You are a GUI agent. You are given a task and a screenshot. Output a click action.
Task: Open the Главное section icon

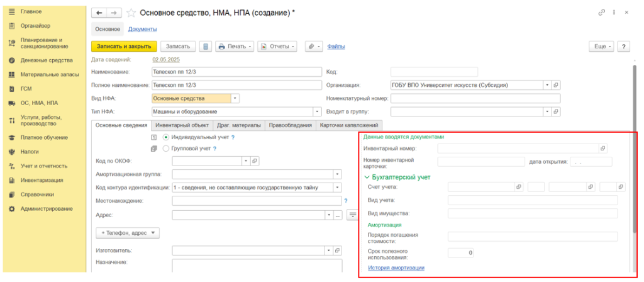[x=12, y=11]
